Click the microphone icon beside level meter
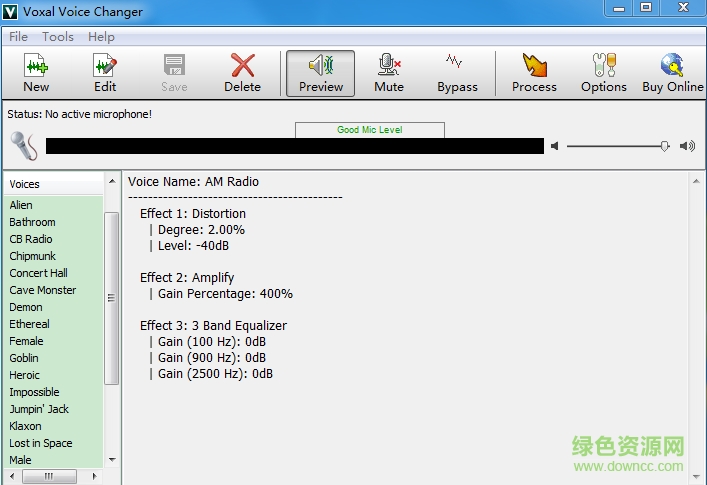The width and height of the screenshot is (707, 485). pyautogui.click(x=24, y=146)
